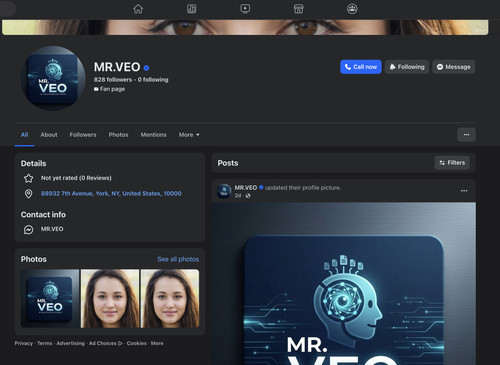Open the Photos tab
The image size is (500, 365).
[118, 135]
